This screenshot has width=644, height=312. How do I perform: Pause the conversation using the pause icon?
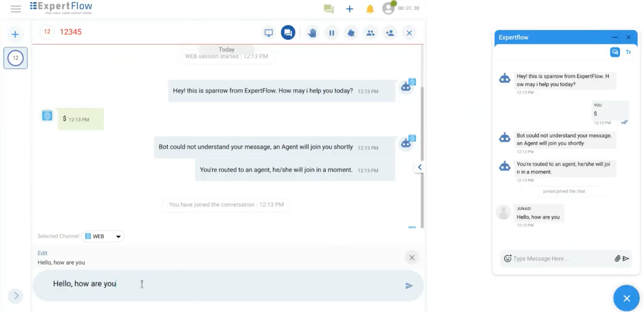[331, 33]
